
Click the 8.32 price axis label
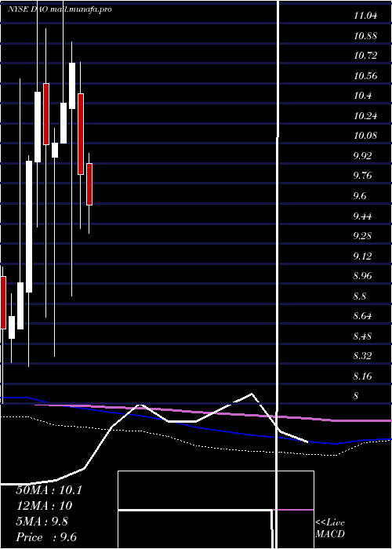[x=362, y=356]
